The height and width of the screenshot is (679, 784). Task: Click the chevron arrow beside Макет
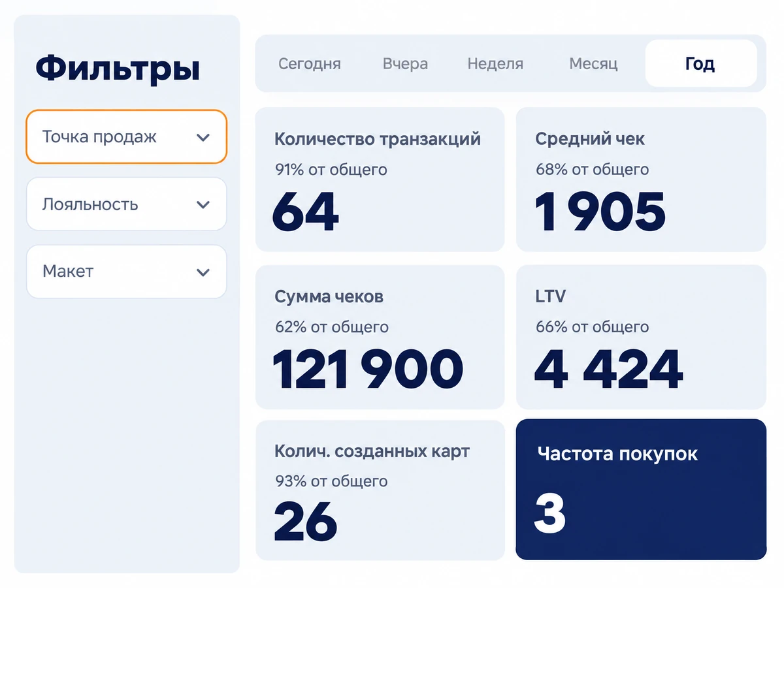pyautogui.click(x=203, y=272)
